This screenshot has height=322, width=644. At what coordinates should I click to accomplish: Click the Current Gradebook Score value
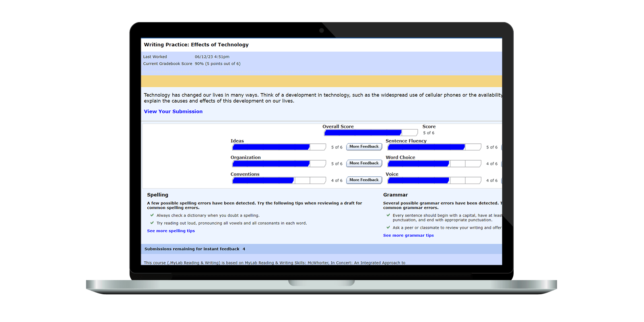217,64
